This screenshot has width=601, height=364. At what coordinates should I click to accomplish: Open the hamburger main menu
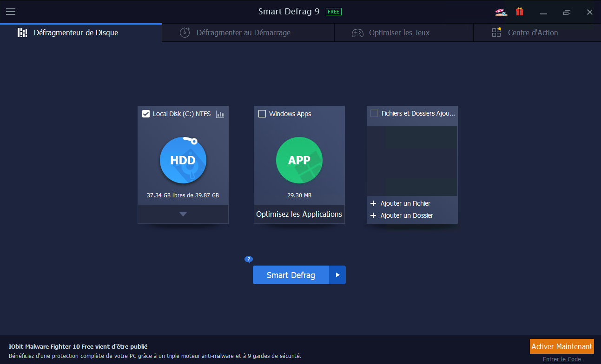[11, 12]
